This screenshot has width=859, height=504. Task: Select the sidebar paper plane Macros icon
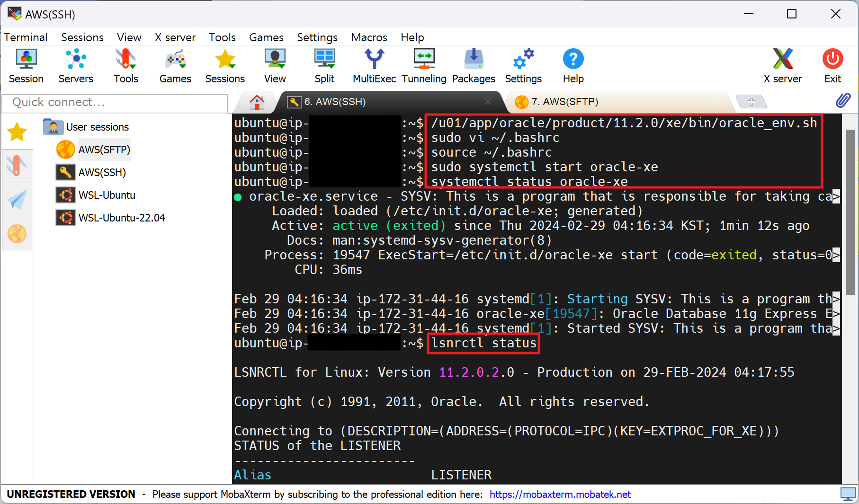click(17, 200)
